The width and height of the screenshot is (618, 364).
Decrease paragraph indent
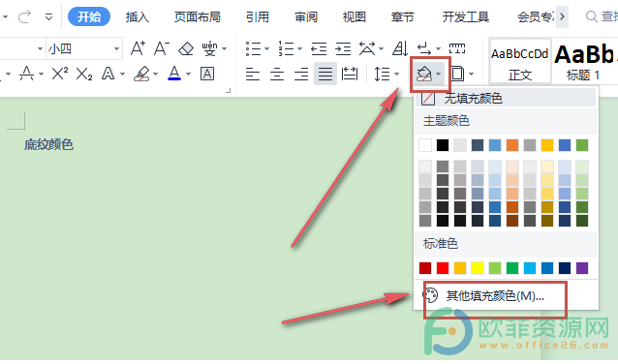[319, 48]
